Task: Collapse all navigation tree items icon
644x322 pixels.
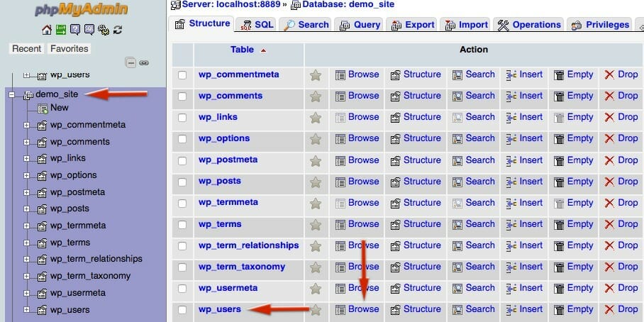Action: pyautogui.click(x=131, y=63)
